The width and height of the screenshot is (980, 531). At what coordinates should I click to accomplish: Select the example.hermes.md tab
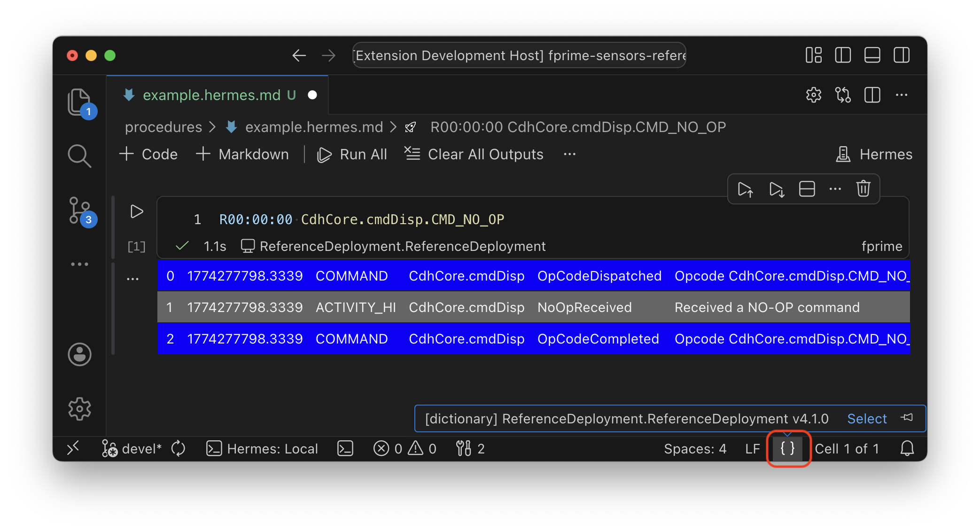coord(211,95)
